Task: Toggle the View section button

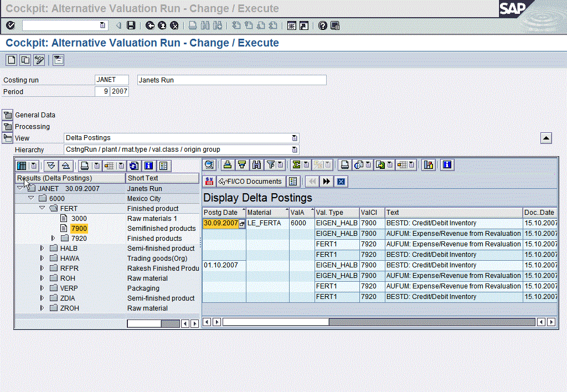Action: [x=8, y=138]
